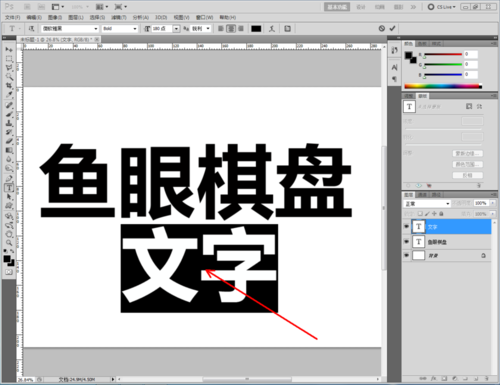Open the Create Warped Text dialog
This screenshot has width=500, height=385.
pos(272,29)
